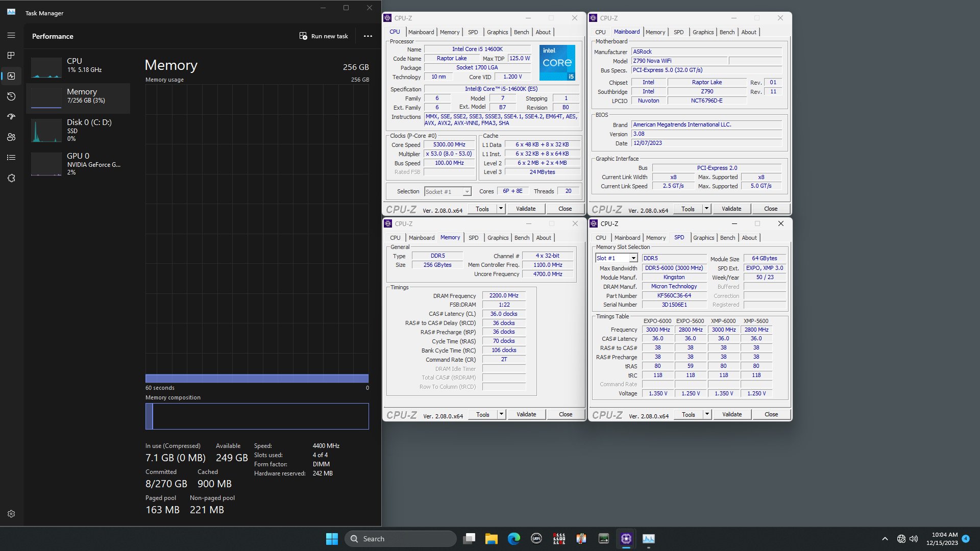Open Validate in lower CPU-Z window

[x=526, y=414]
